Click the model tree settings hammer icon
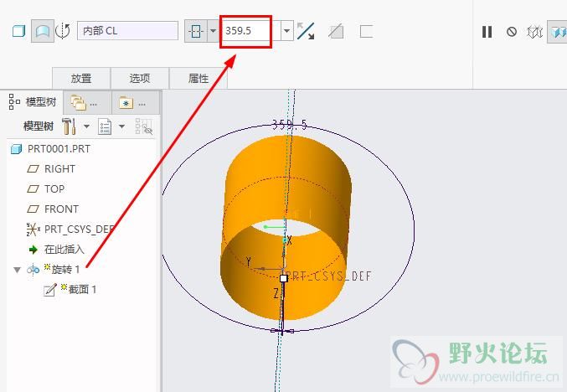Screen dimensions: 567x392 pyautogui.click(x=69, y=126)
